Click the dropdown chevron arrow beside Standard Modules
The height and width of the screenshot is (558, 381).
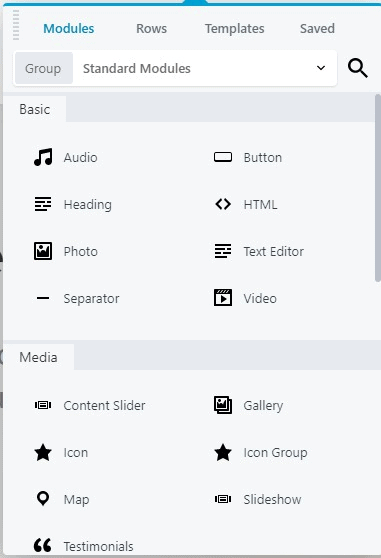click(x=321, y=68)
